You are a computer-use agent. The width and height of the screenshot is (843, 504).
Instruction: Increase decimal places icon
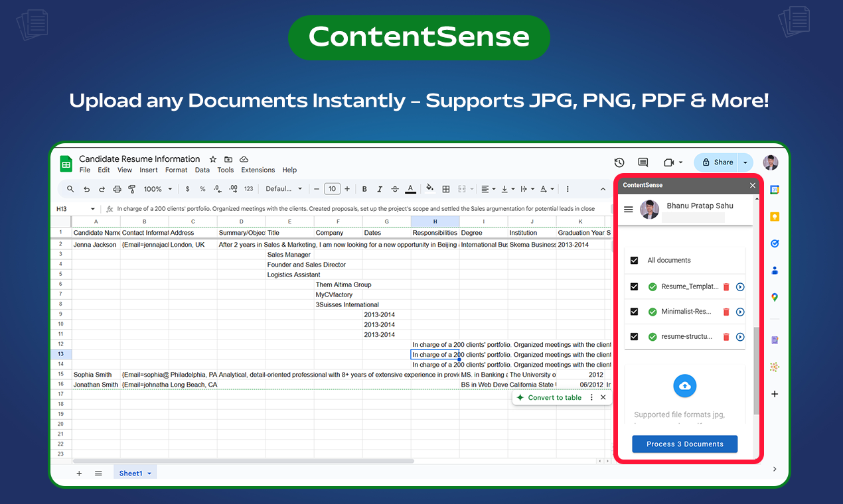point(233,189)
